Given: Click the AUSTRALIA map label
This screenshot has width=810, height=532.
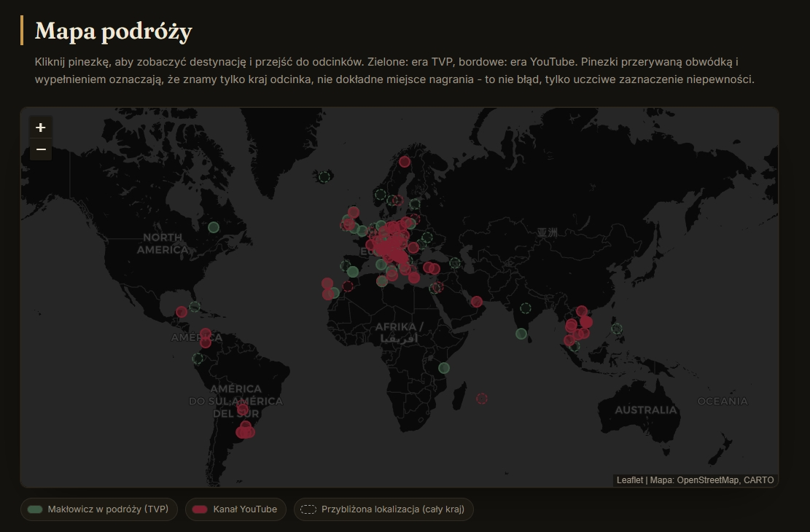Looking at the screenshot, I should coord(646,410).
